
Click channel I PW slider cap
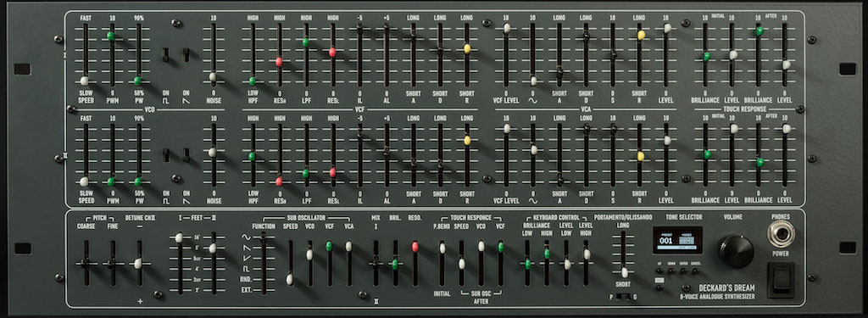[x=137, y=81]
